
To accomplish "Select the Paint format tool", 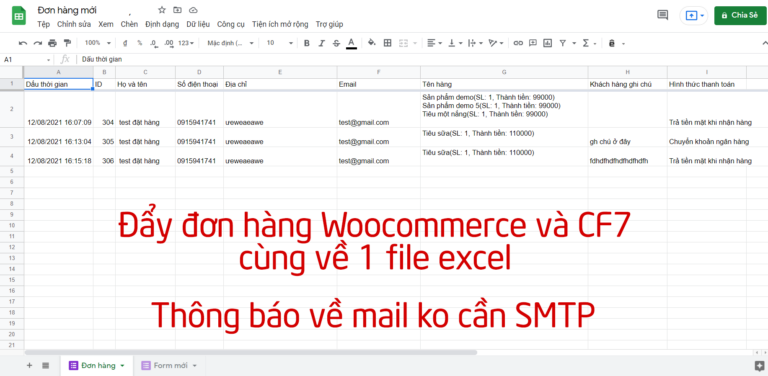I will coord(67,43).
